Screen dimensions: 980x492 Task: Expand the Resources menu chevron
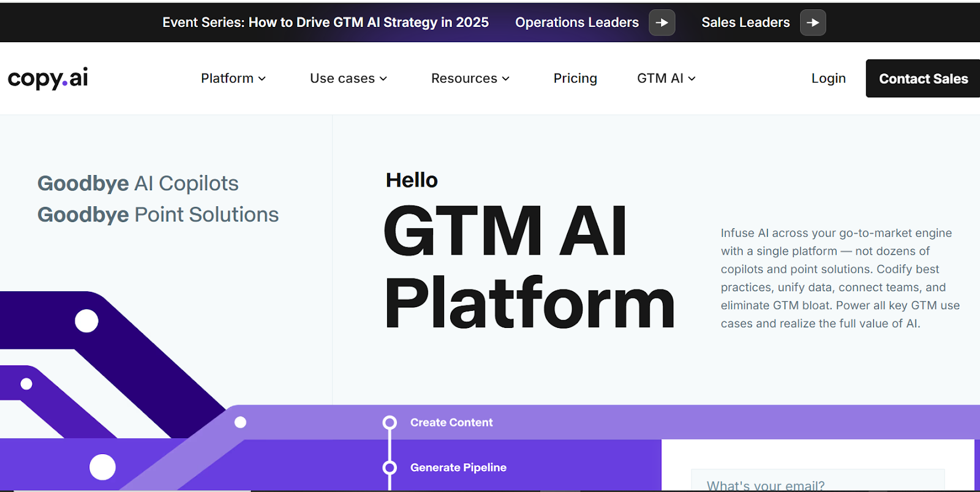coord(506,78)
